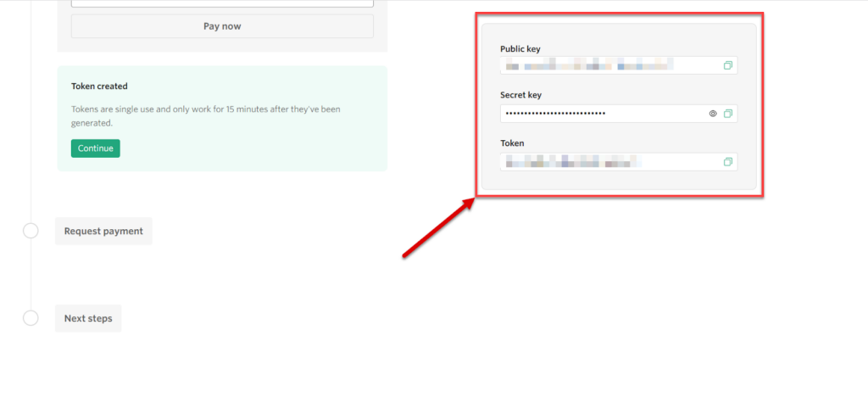868x414 pixels.
Task: Click the Public key label
Action: click(x=521, y=49)
